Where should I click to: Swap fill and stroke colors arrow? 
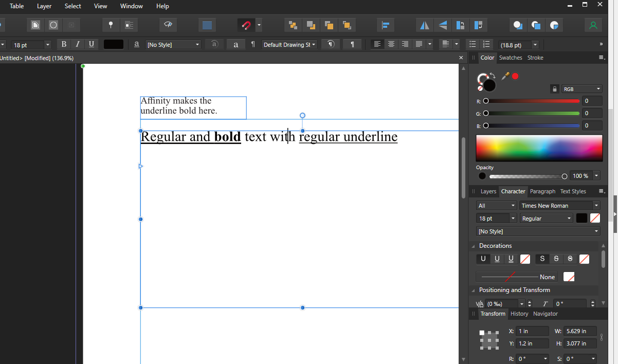coord(493,76)
